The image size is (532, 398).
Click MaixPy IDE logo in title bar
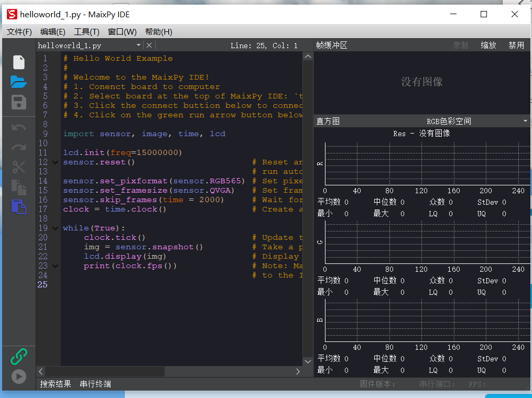click(12, 14)
